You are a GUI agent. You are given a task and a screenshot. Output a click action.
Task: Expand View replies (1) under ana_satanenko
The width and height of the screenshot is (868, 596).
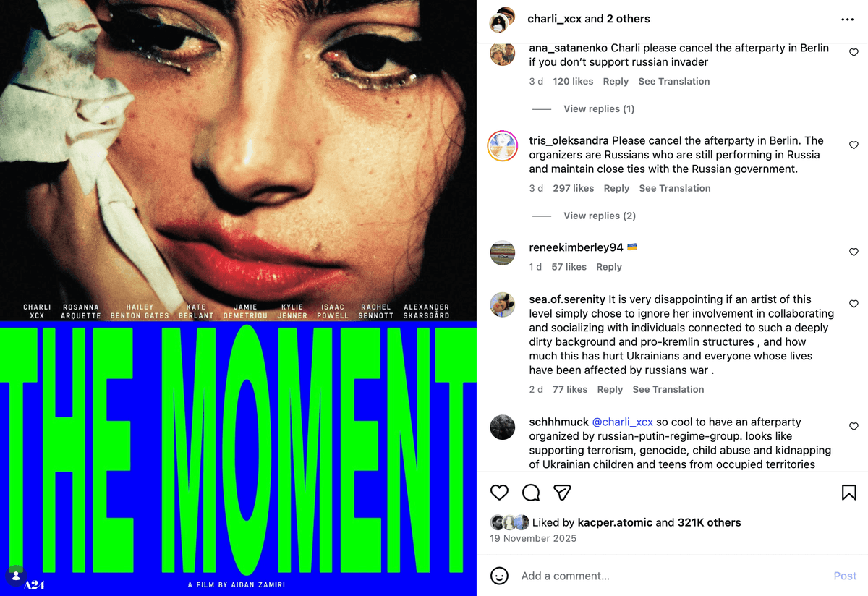599,108
